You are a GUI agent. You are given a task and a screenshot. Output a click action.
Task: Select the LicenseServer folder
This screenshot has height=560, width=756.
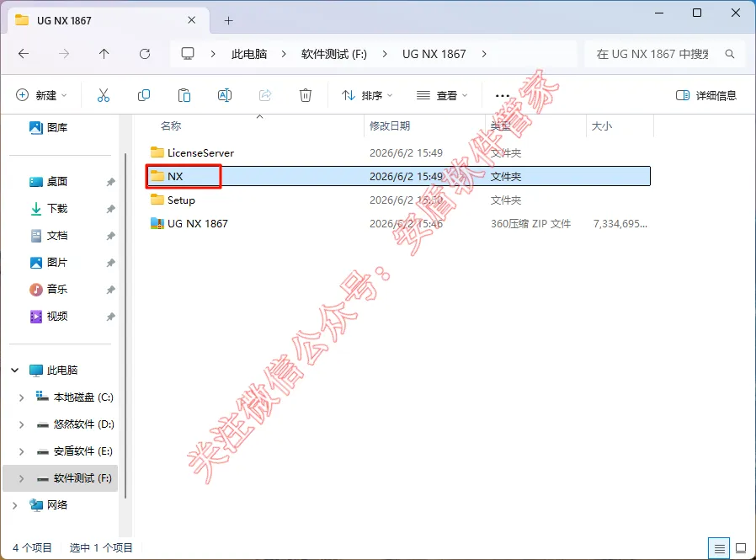pyautogui.click(x=398, y=153)
